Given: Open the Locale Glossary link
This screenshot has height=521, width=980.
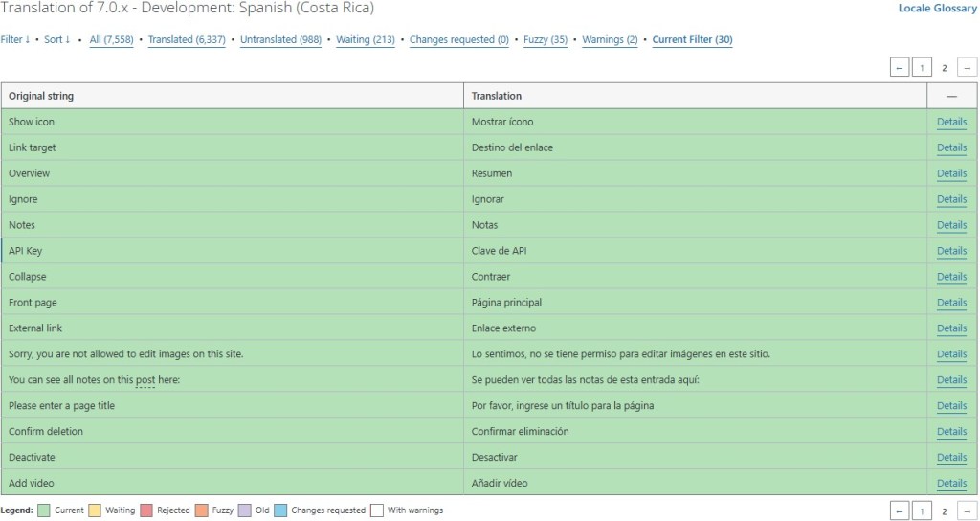Looking at the screenshot, I should tap(937, 9).
